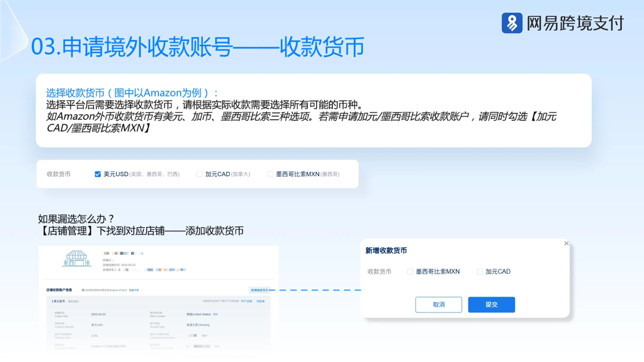644x362 pixels.
Task: Click the 新增收款货币 button
Action: click(259, 290)
